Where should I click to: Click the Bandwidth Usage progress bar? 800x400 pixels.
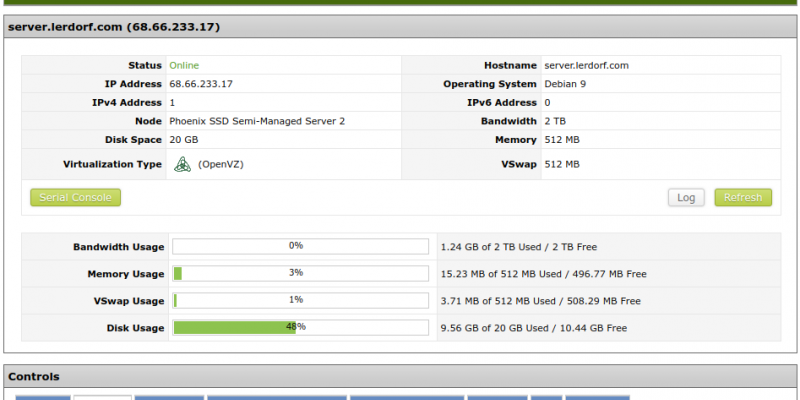click(x=301, y=246)
